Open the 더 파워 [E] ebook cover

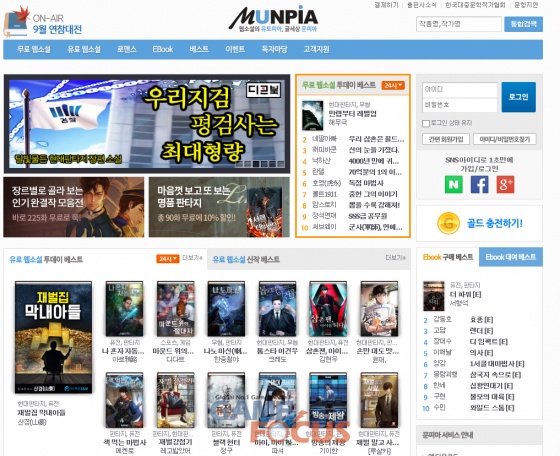(x=434, y=296)
